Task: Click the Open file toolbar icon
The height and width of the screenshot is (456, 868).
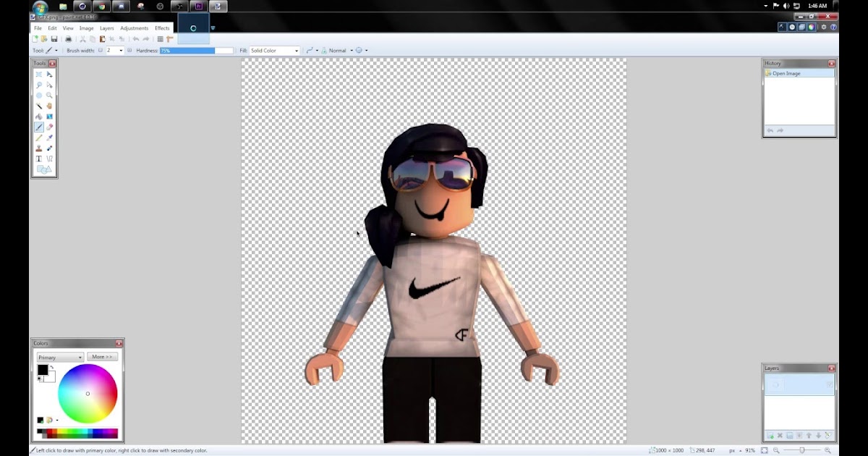Action: pos(44,39)
